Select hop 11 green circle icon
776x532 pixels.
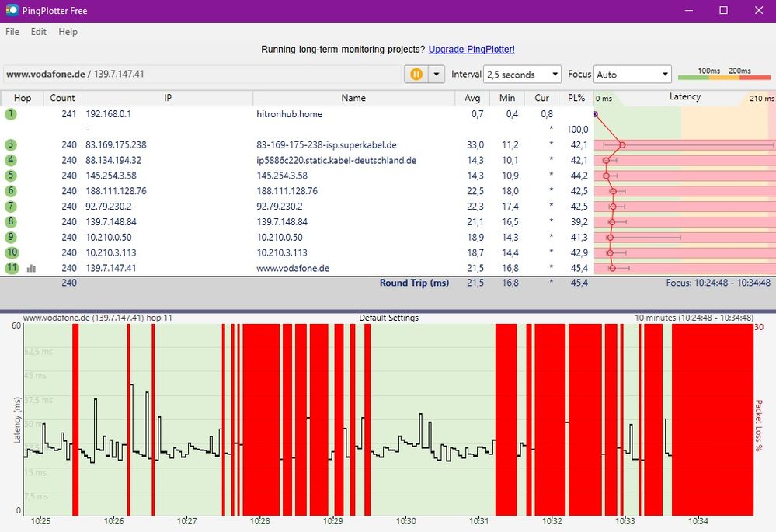[12, 268]
